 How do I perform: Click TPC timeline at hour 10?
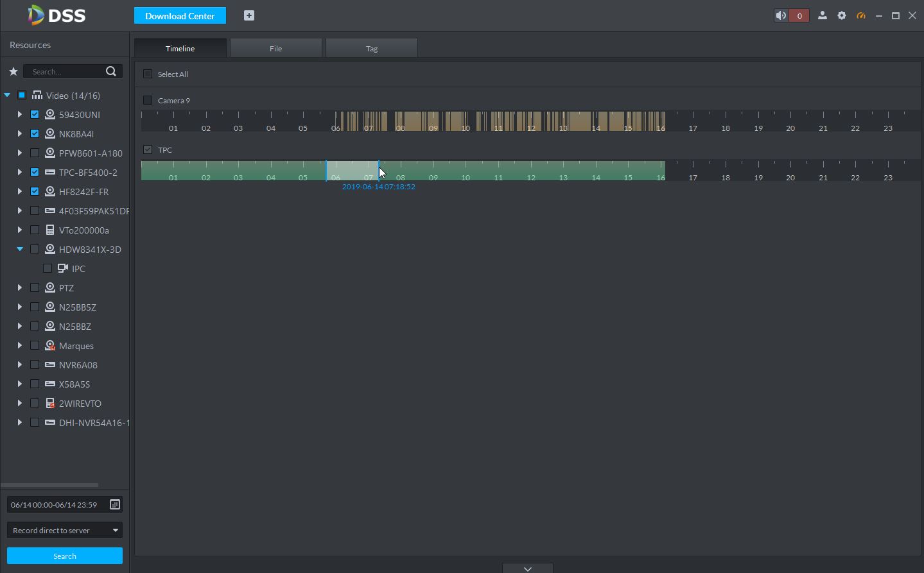pos(466,171)
